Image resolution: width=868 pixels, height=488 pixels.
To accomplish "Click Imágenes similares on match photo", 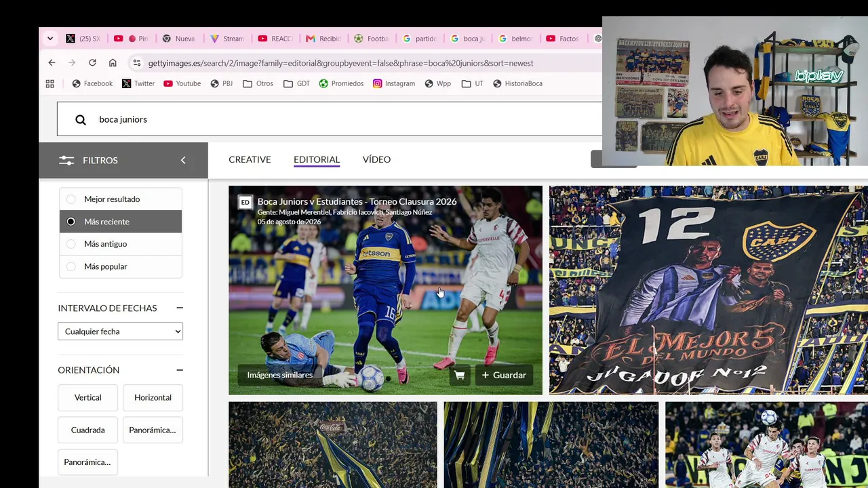I will coord(280,375).
